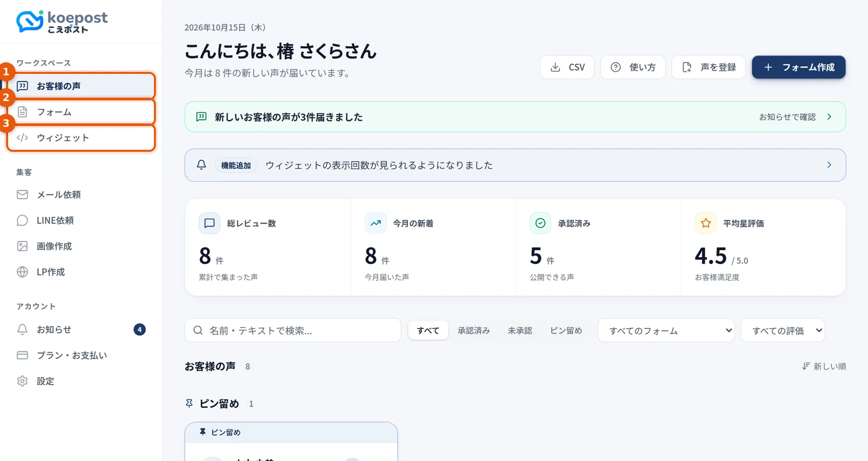
Task: Expand the green new-voices banner chevron
Action: 829,117
